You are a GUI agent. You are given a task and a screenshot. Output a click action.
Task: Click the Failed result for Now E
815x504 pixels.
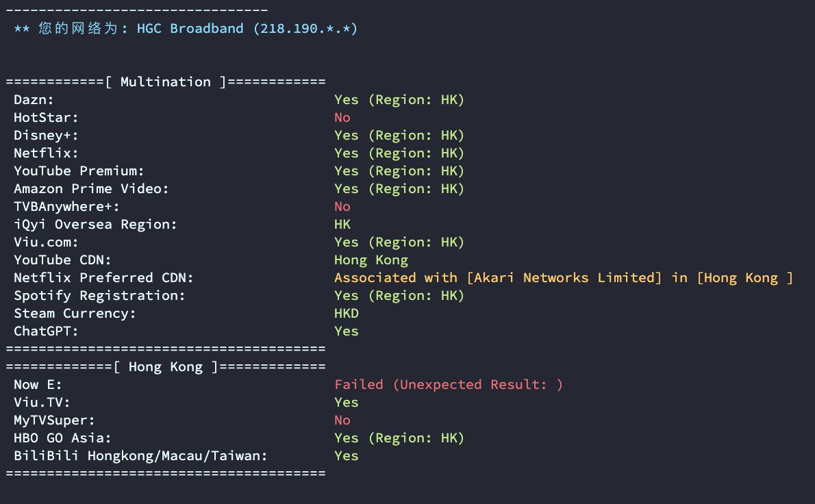[358, 384]
